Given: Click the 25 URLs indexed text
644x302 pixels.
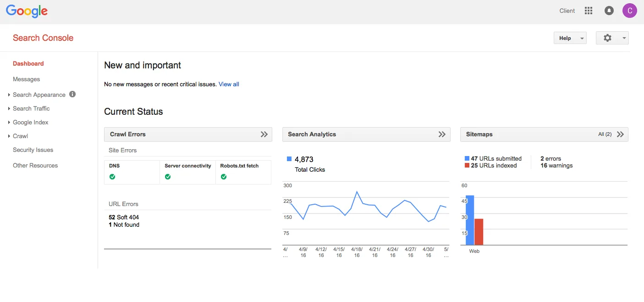Looking at the screenshot, I should point(494,165).
